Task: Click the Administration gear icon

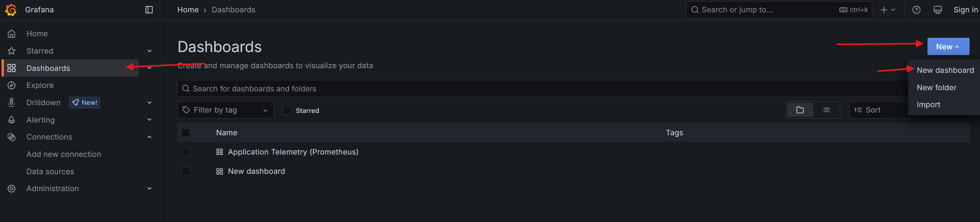Action: click(12, 189)
